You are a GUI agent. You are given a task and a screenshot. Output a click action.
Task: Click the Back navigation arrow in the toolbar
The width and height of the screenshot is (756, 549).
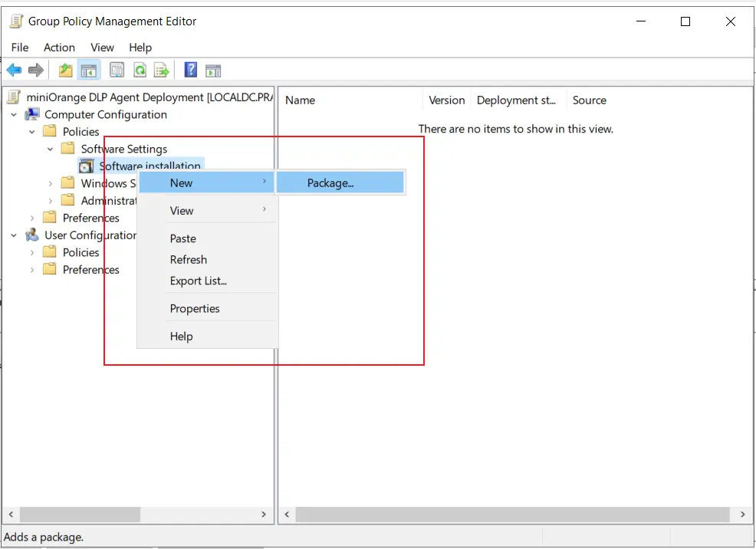[x=15, y=70]
